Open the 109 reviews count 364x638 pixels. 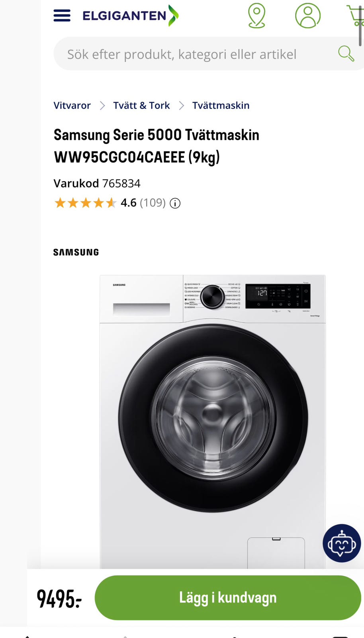pyautogui.click(x=153, y=203)
